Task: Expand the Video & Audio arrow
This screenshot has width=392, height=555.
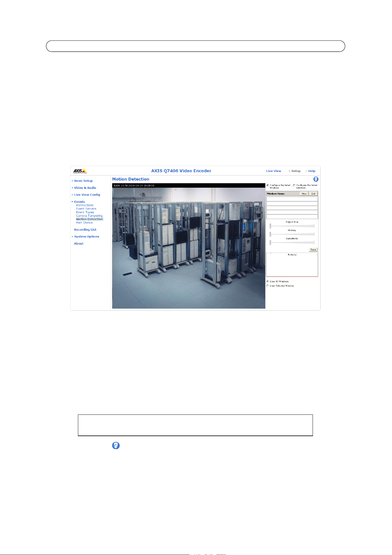Action: pos(72,188)
